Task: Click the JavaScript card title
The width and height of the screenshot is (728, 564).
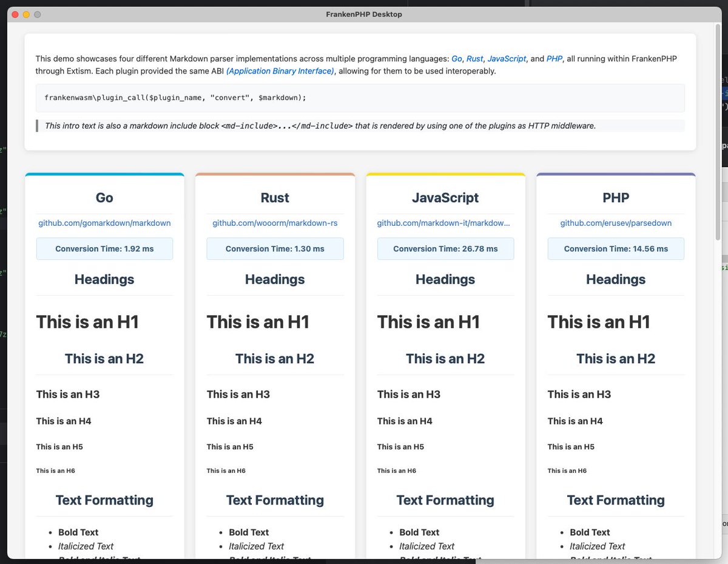Action: pos(445,198)
